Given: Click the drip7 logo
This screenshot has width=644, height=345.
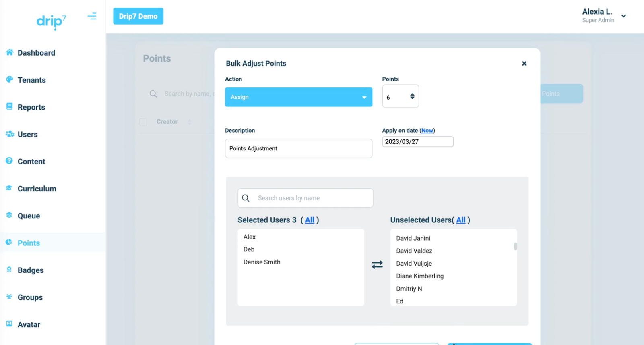Looking at the screenshot, I should (52, 22).
